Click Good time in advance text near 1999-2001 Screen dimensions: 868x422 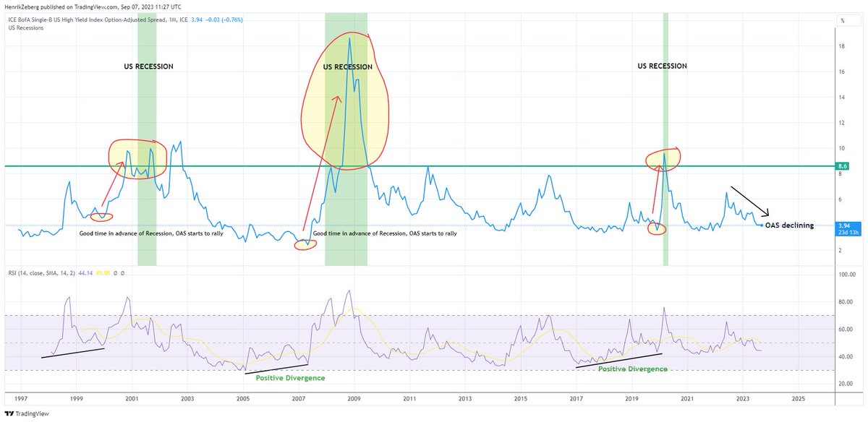151,233
